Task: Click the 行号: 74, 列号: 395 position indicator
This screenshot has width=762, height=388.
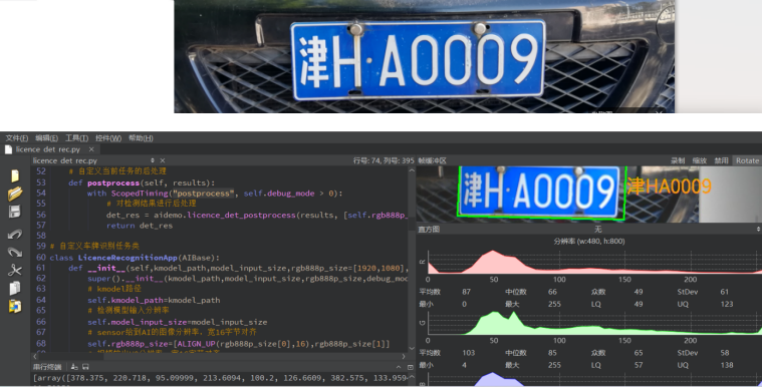Action: (384, 160)
